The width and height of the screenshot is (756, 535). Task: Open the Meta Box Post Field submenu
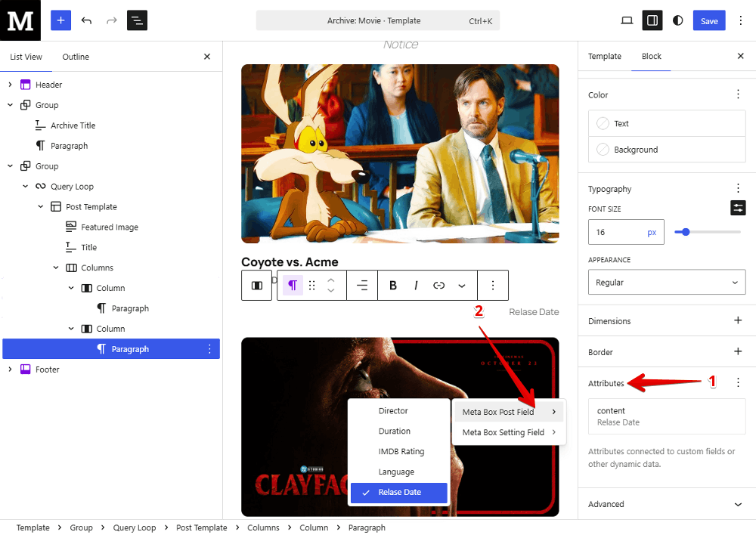[509, 412]
